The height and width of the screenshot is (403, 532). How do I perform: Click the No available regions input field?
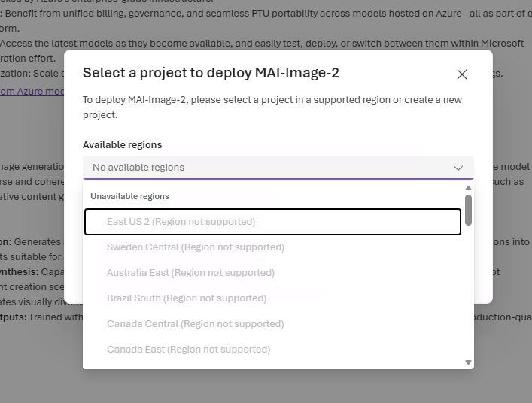[278, 168]
